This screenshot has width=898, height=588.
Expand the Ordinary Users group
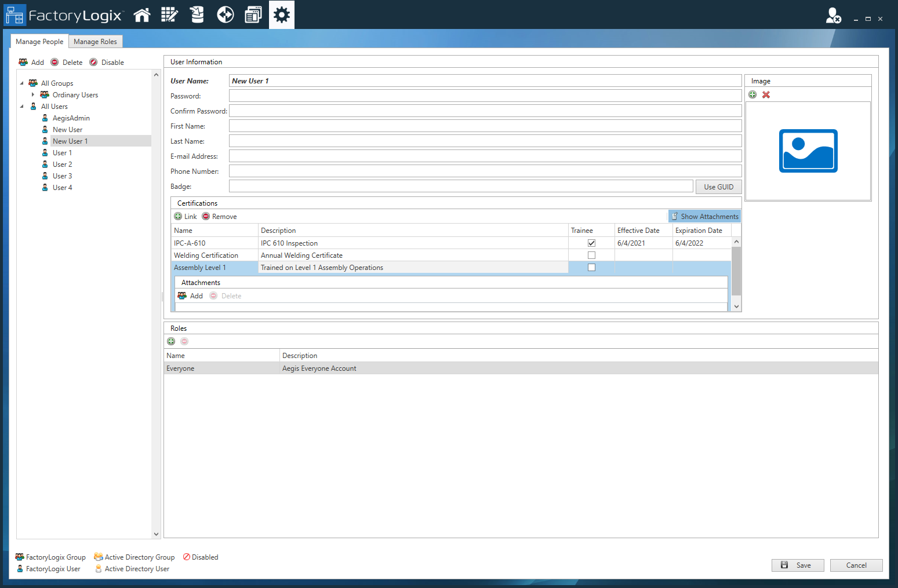coord(33,94)
